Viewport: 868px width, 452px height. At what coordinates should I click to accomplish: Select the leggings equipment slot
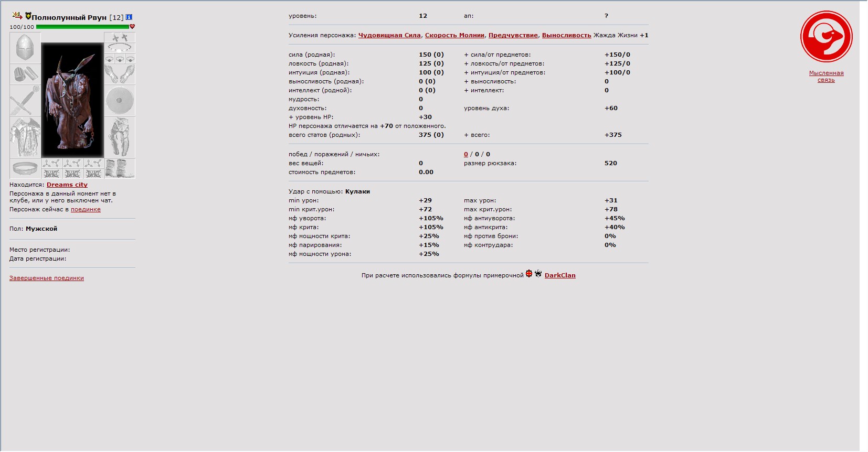(120, 137)
